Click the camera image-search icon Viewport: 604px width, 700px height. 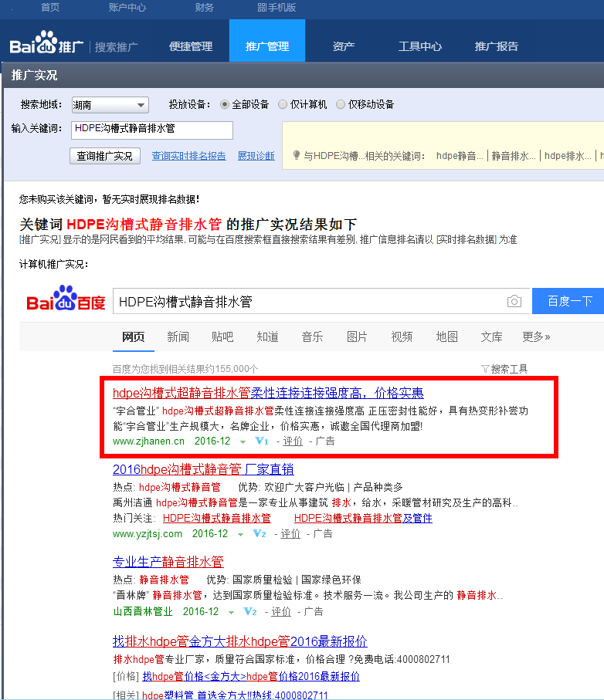tap(514, 301)
